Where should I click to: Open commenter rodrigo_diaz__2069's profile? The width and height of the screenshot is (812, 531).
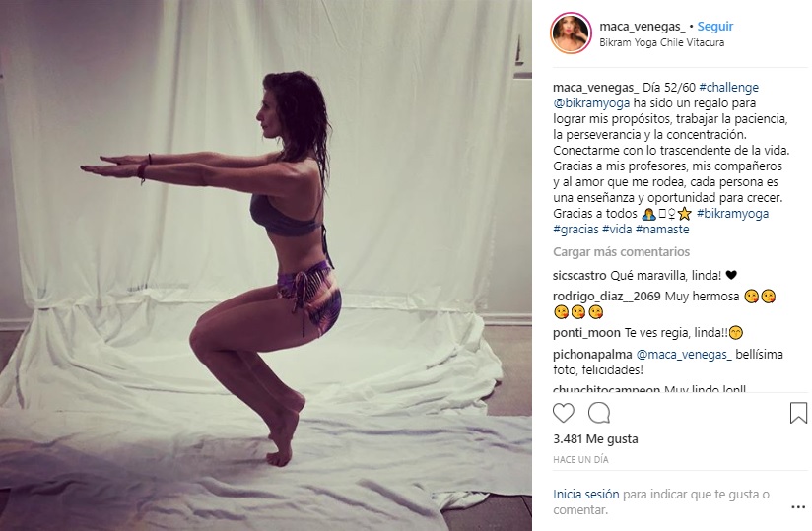[x=606, y=297]
